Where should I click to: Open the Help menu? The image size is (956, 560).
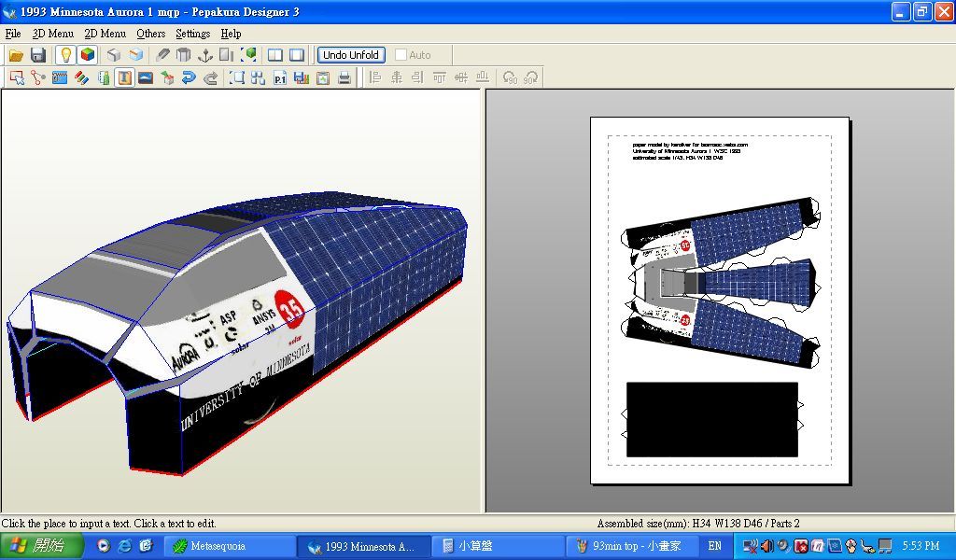(x=231, y=34)
